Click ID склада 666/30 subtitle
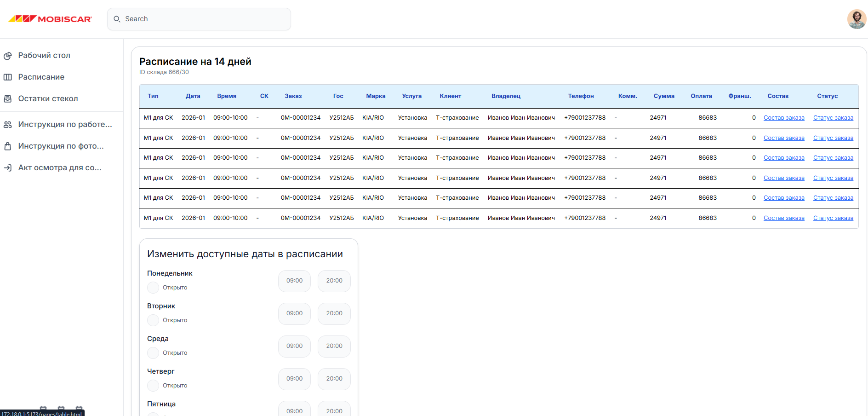This screenshot has height=416, width=868. tap(164, 72)
